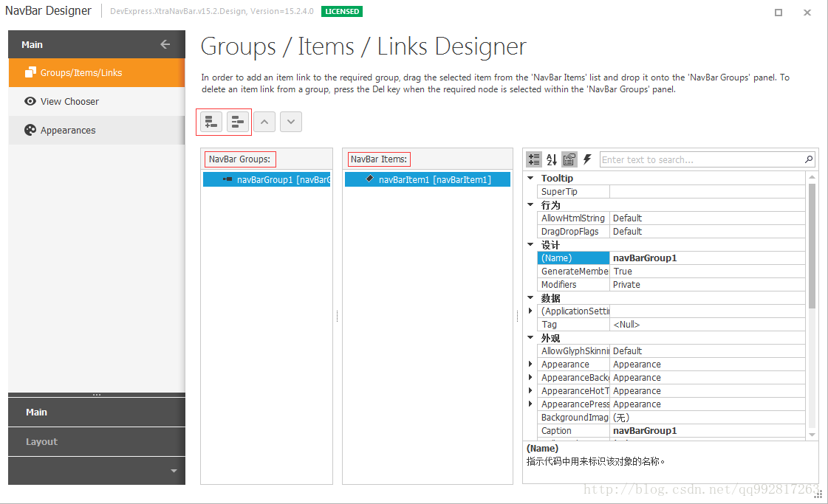Click the Main header at top of sidebar

tap(97, 44)
